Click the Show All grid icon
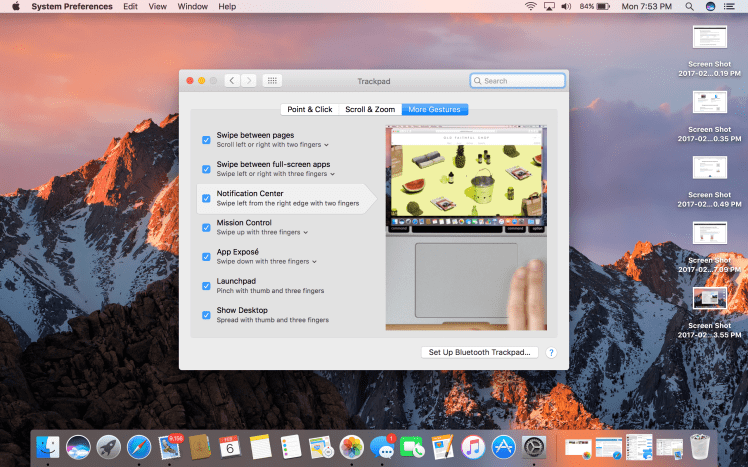This screenshot has height=467, width=748. 273,80
